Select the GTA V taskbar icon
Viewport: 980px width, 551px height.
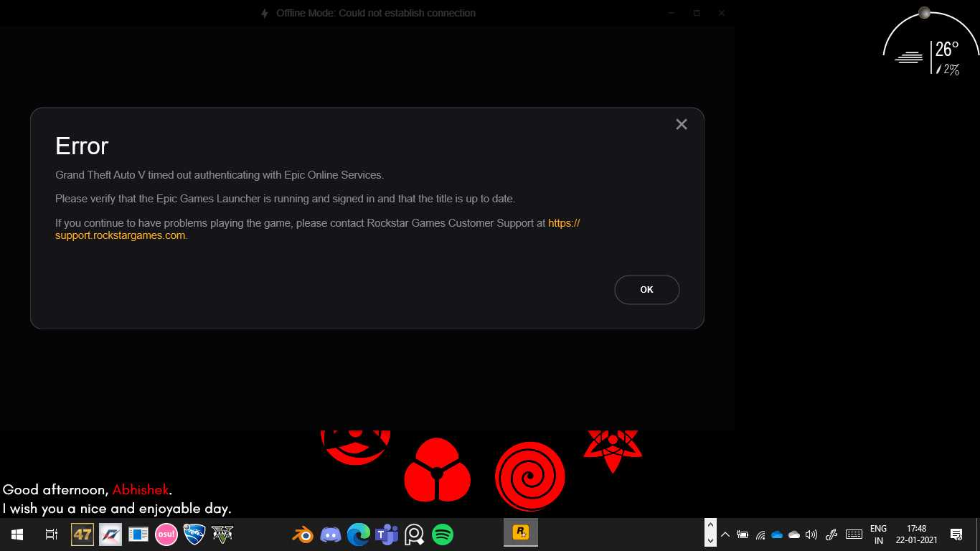pyautogui.click(x=222, y=534)
